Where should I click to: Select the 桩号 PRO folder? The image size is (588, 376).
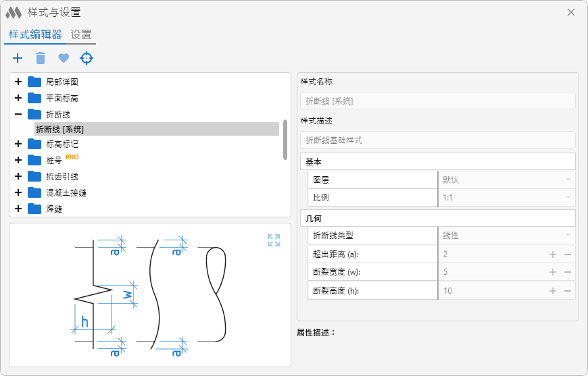pyautogui.click(x=54, y=161)
